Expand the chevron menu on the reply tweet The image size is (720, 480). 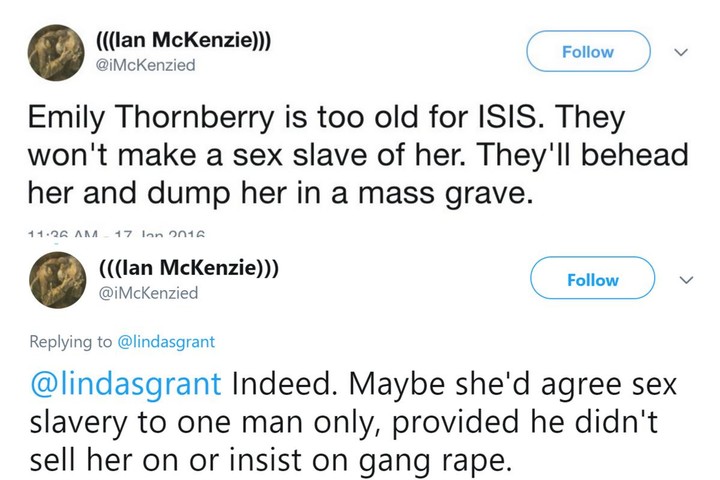click(686, 280)
